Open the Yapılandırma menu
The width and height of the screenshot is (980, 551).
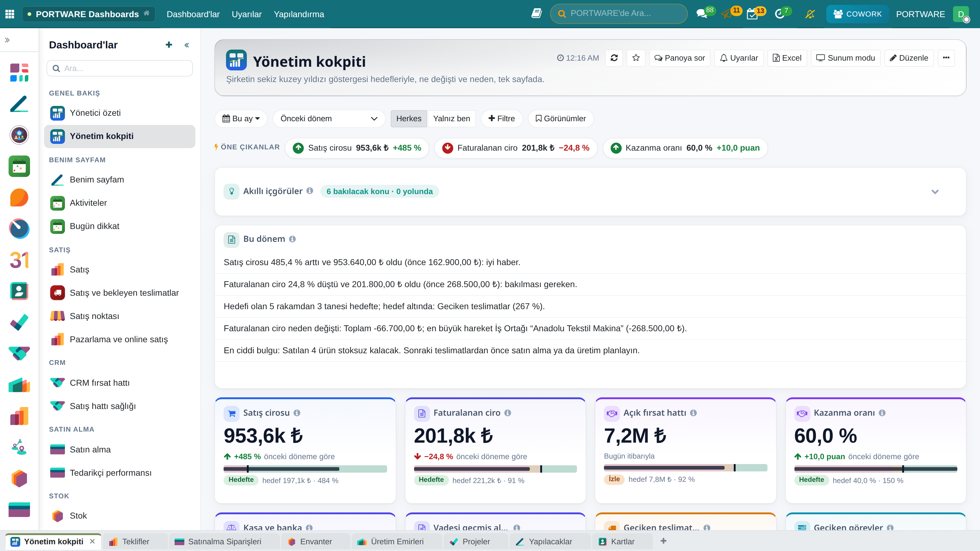tap(299, 14)
